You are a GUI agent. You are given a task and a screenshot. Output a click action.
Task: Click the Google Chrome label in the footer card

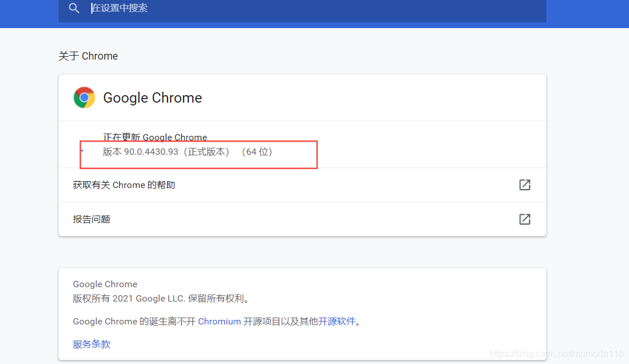click(x=105, y=284)
